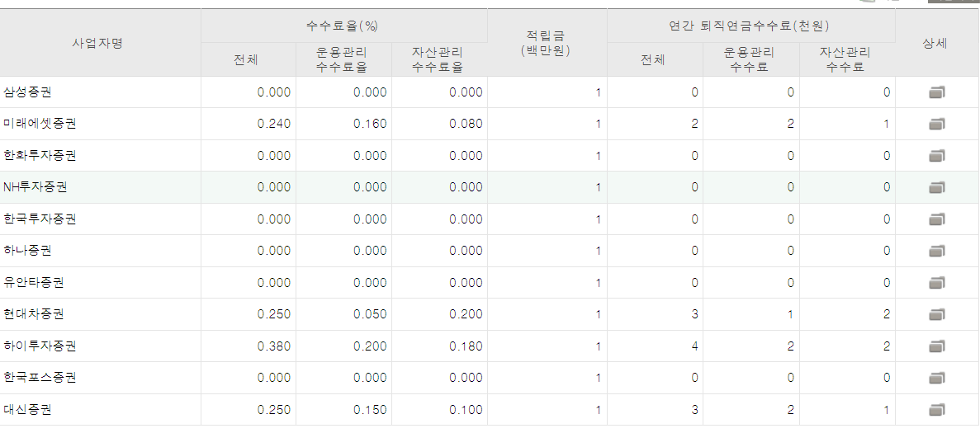980x433 pixels.
Task: Click the 사업자명 column header
Action: tap(100, 43)
